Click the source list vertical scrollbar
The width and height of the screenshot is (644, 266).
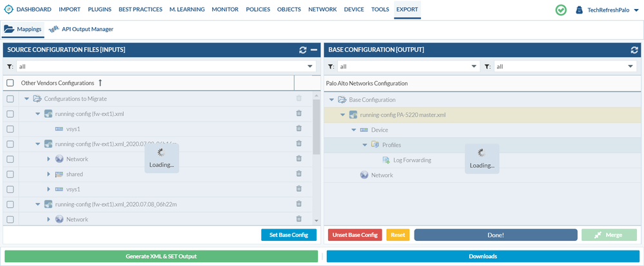point(316,129)
